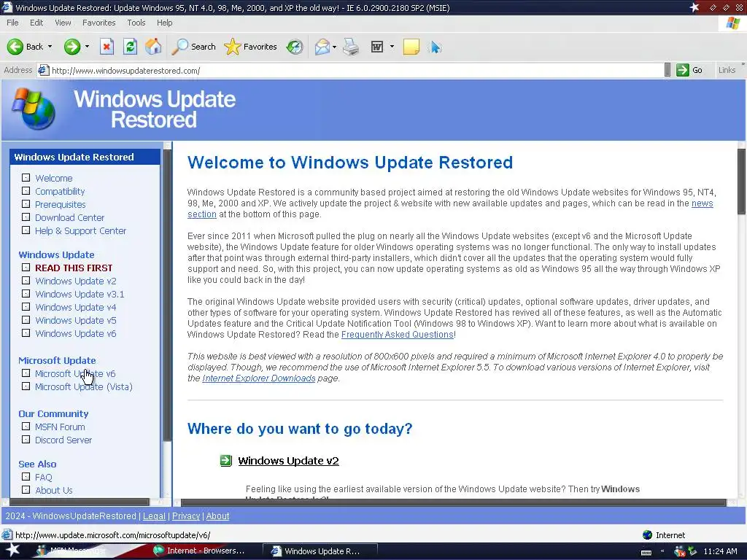Image resolution: width=747 pixels, height=560 pixels.
Task: Open Internet Explorer Downloads link
Action: (x=259, y=378)
